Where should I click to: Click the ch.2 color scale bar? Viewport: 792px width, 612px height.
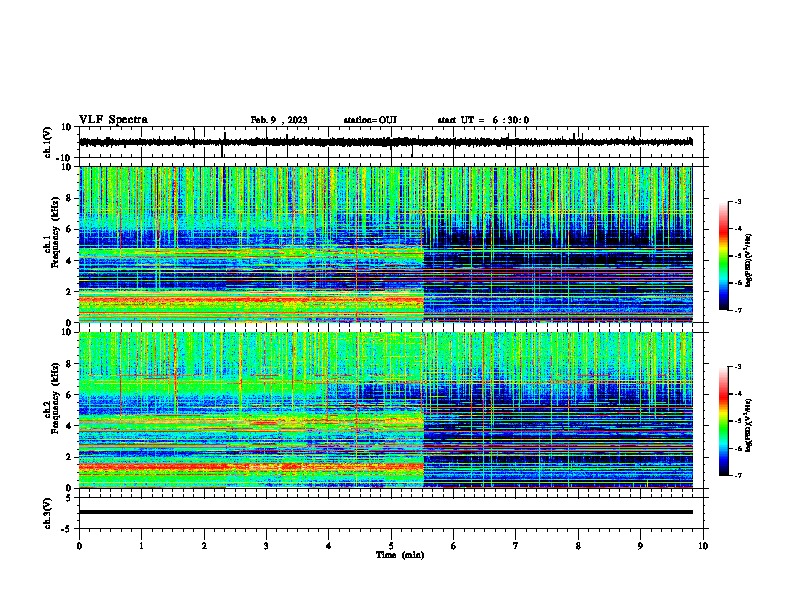724,421
